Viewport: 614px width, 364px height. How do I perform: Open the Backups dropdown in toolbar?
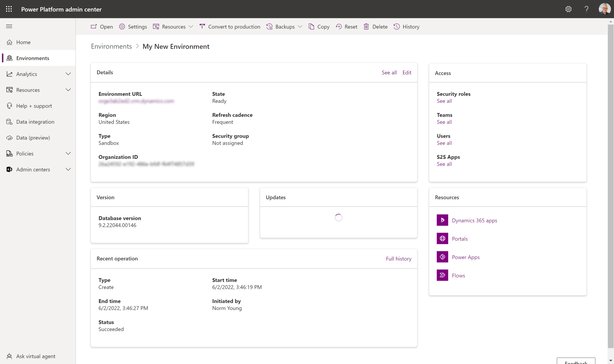pos(284,27)
